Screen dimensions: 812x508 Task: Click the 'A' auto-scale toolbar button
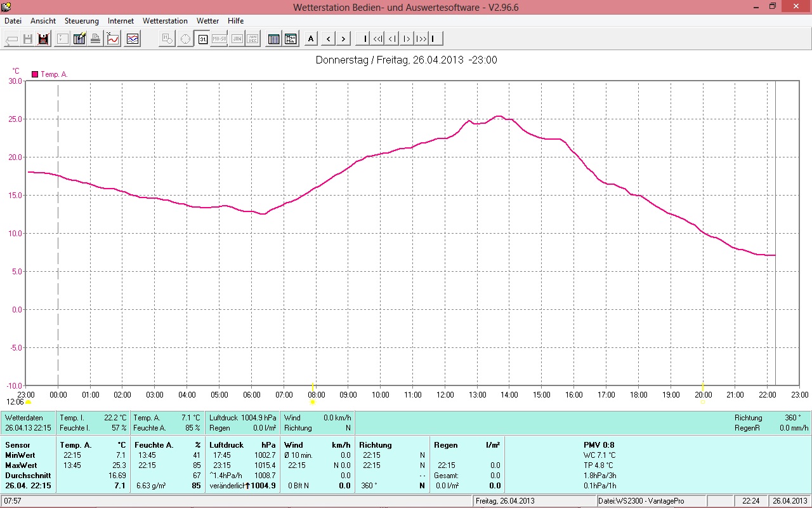click(311, 39)
